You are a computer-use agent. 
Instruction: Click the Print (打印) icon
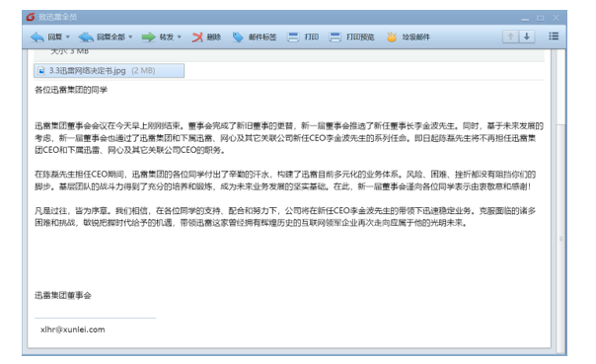pos(293,36)
